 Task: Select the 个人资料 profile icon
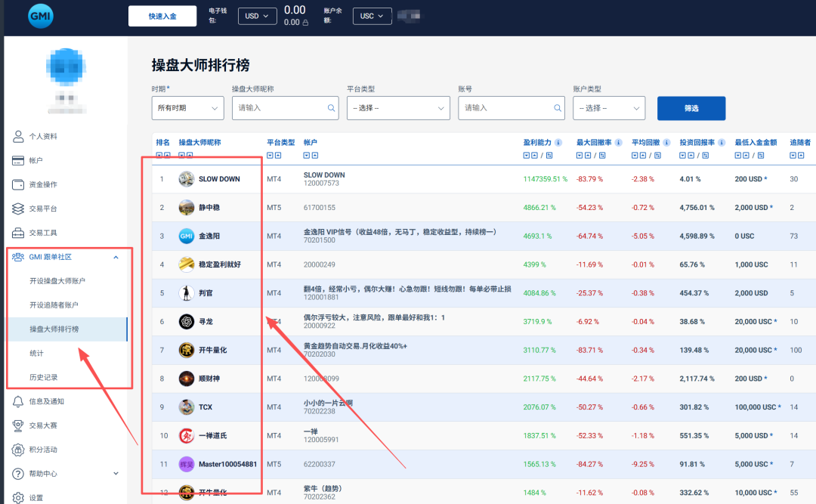(x=18, y=138)
